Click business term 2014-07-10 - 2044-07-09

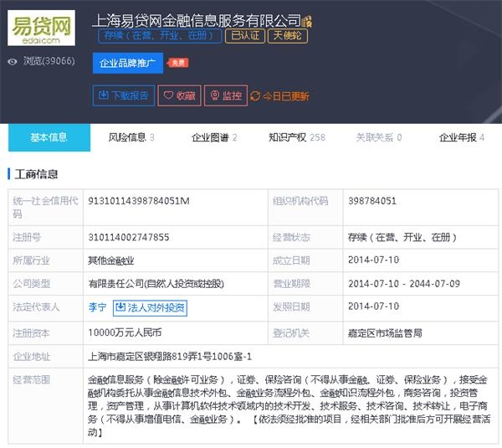tap(404, 284)
